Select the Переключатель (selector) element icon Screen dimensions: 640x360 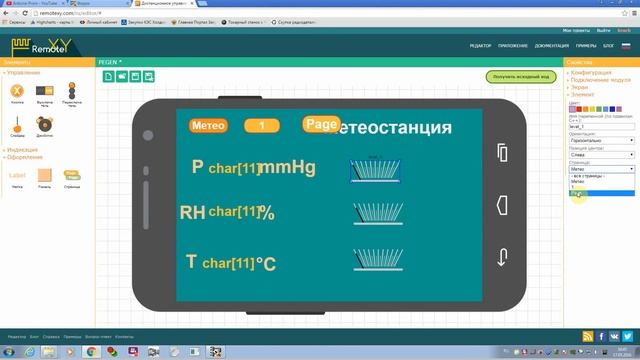coord(72,91)
